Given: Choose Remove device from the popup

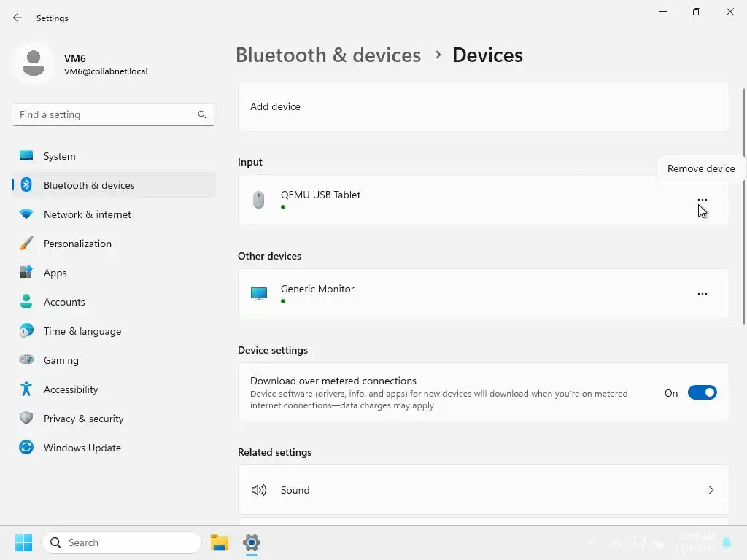Looking at the screenshot, I should coord(701,168).
